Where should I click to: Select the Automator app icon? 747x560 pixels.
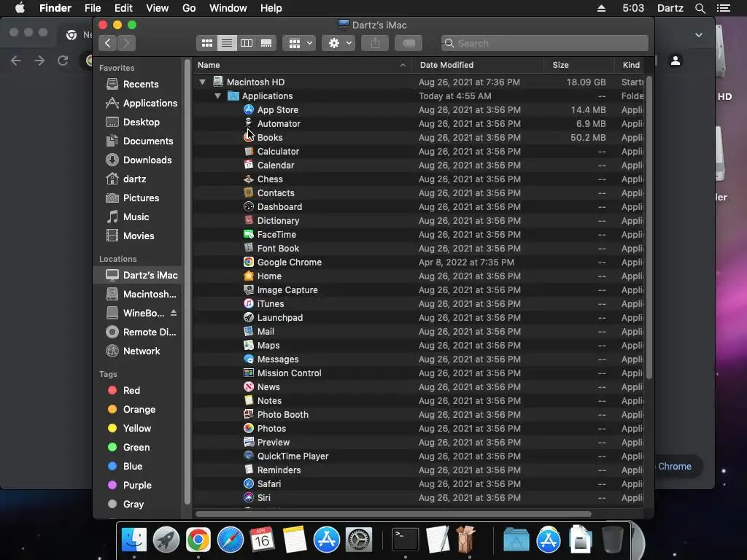click(248, 123)
